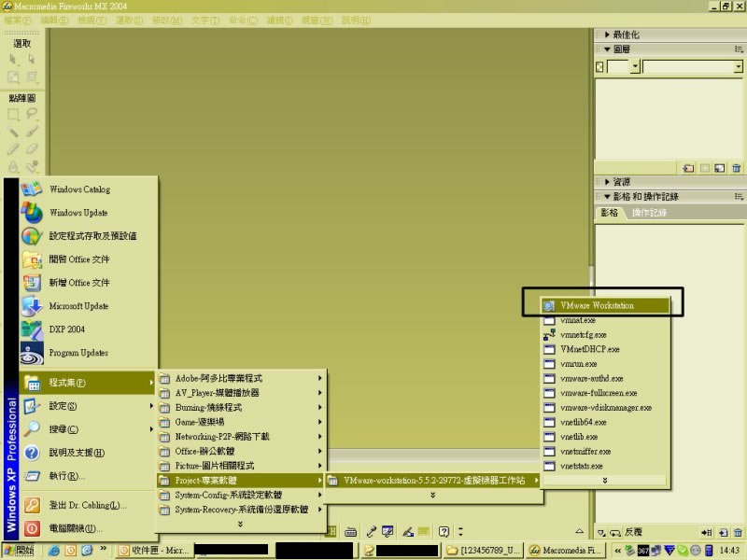Open Game-遊樂場 folder

[241, 423]
